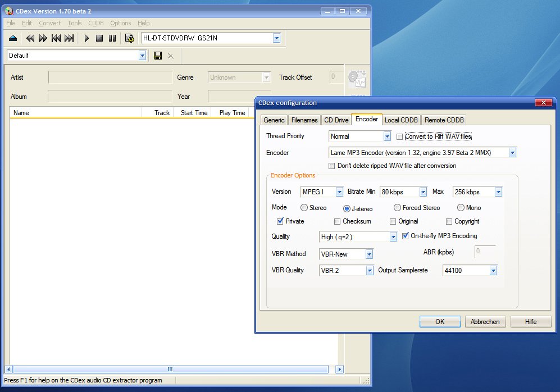Switch to the CD Drive tab
This screenshot has height=392, width=560.
[336, 120]
